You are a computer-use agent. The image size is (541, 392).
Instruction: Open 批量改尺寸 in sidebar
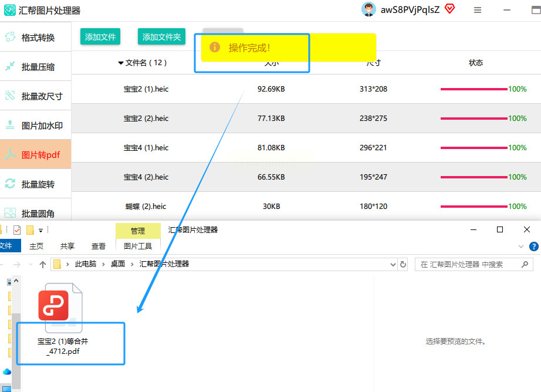click(36, 96)
